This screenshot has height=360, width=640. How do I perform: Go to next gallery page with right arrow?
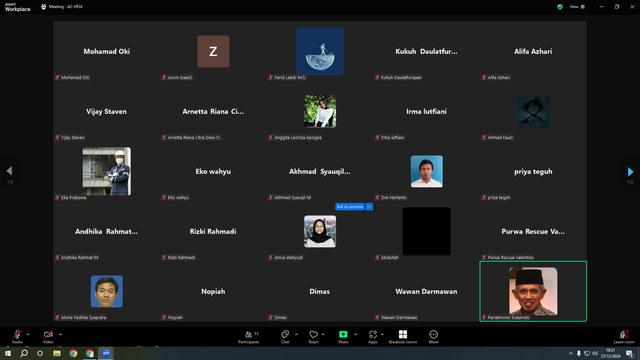point(630,171)
